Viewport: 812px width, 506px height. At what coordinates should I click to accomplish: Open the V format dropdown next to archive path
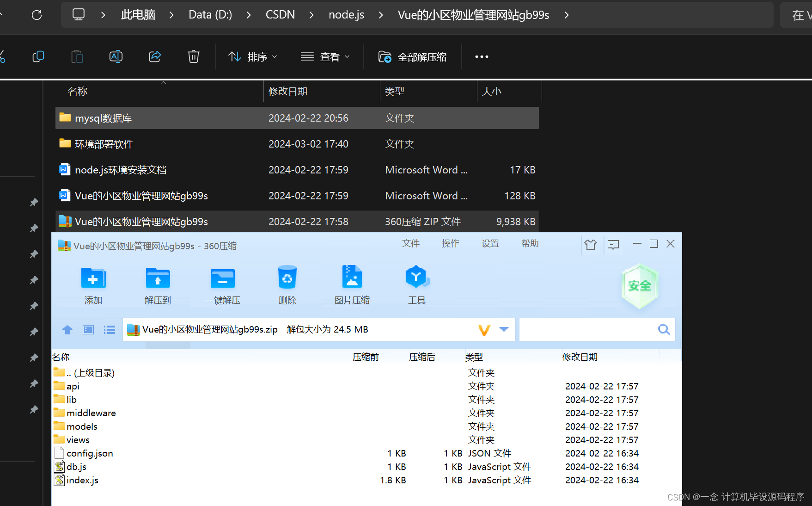(503, 329)
